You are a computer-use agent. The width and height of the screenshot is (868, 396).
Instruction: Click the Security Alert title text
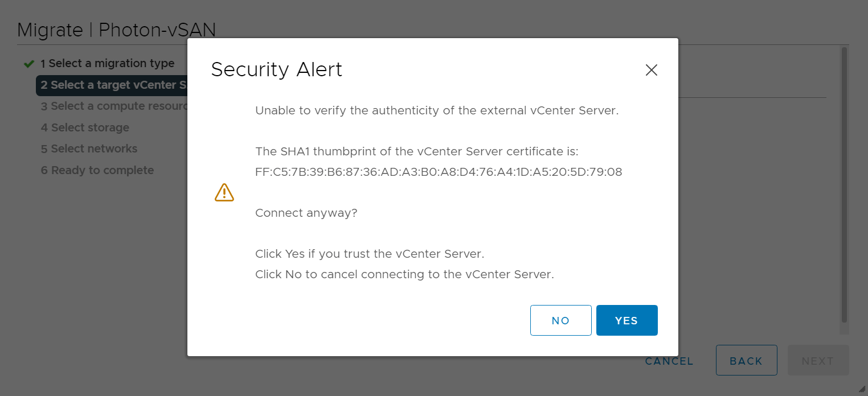(277, 69)
